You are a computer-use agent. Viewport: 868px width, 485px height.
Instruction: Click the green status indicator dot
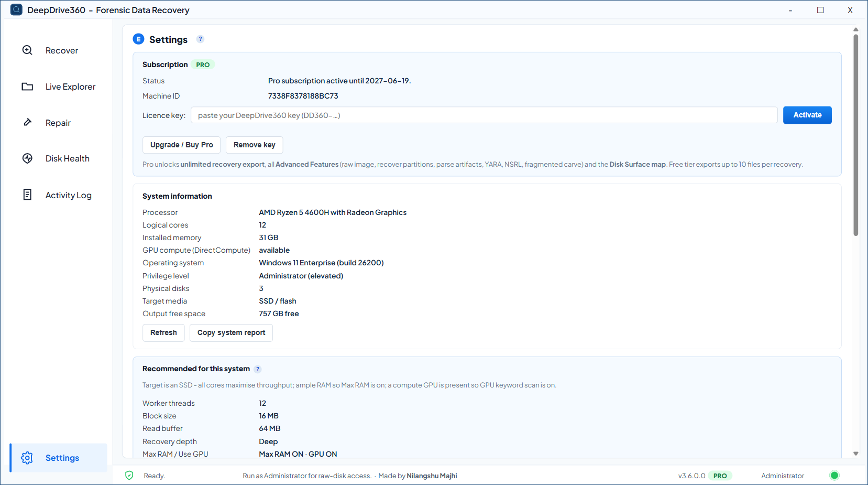pos(834,476)
